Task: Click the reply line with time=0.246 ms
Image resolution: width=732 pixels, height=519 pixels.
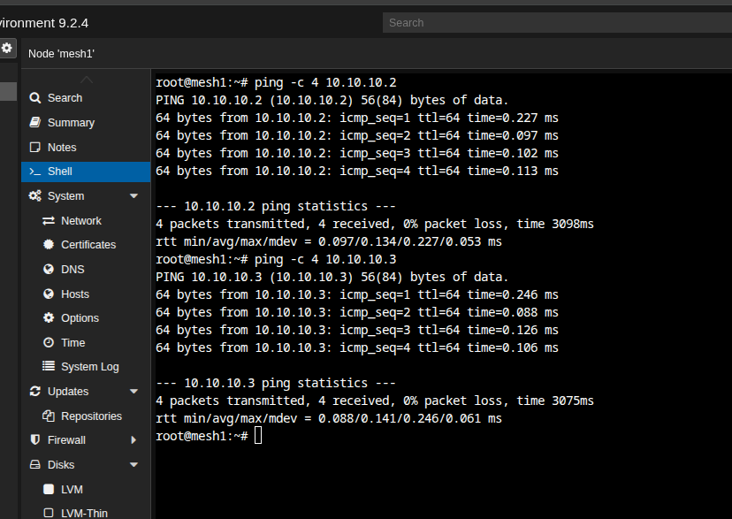Action: point(357,295)
